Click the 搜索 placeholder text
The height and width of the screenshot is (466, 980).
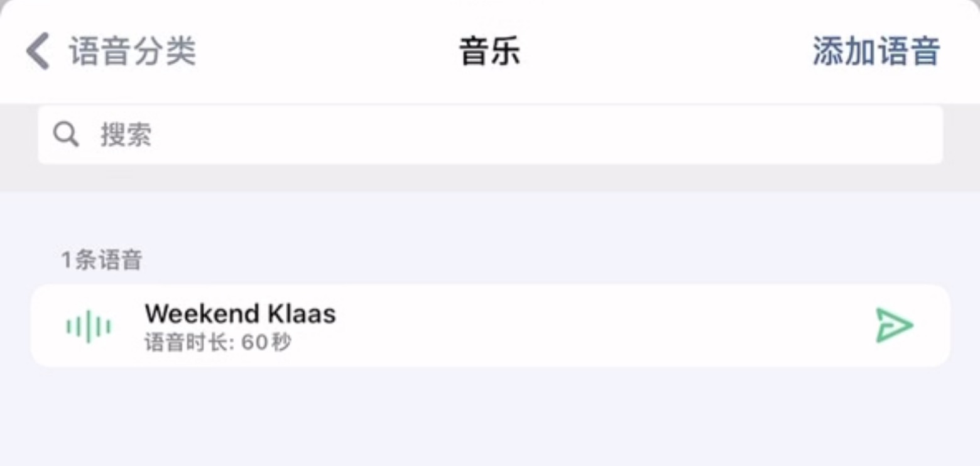pyautogui.click(x=126, y=135)
